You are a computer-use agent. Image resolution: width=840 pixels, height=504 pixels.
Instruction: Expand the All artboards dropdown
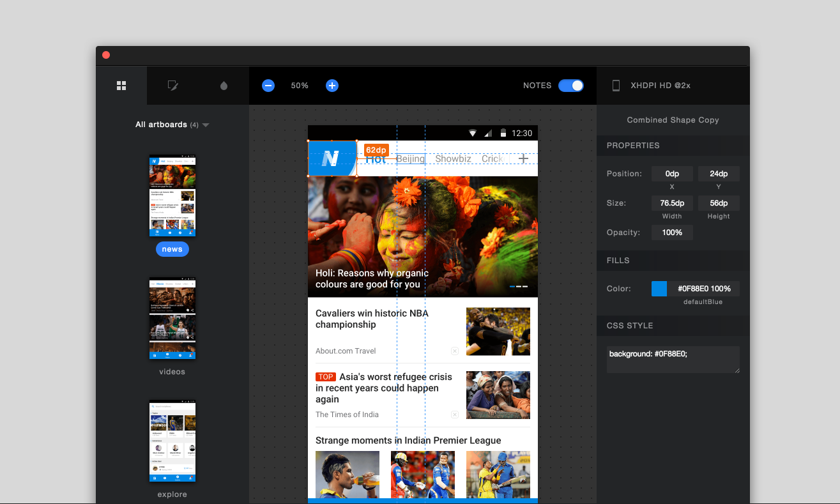(x=172, y=125)
